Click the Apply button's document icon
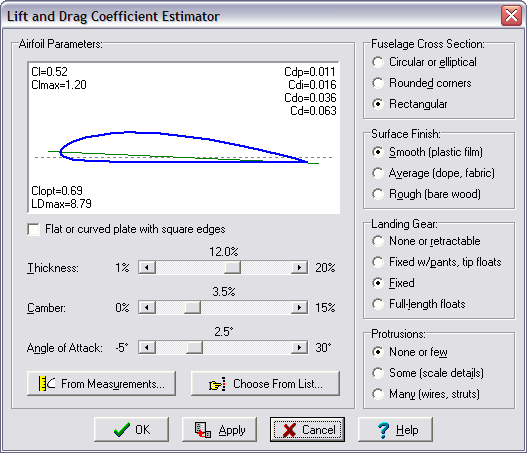The width and height of the screenshot is (527, 453). click(x=203, y=430)
